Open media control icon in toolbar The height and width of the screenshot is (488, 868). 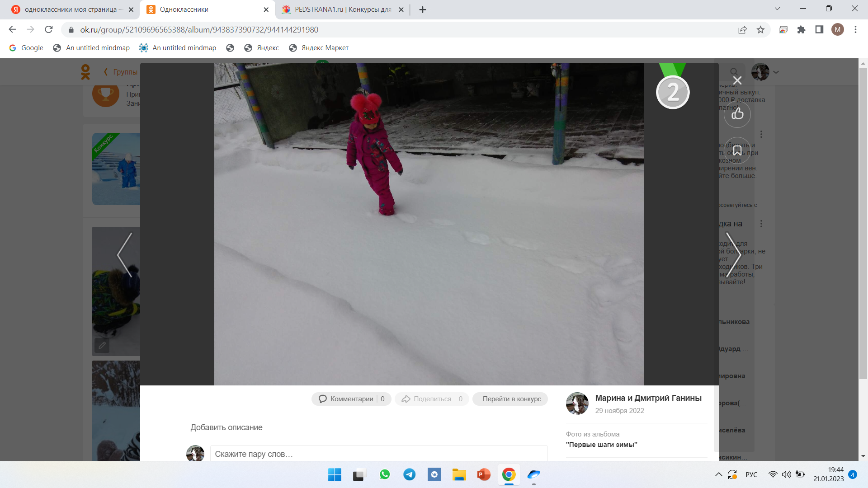point(783,30)
